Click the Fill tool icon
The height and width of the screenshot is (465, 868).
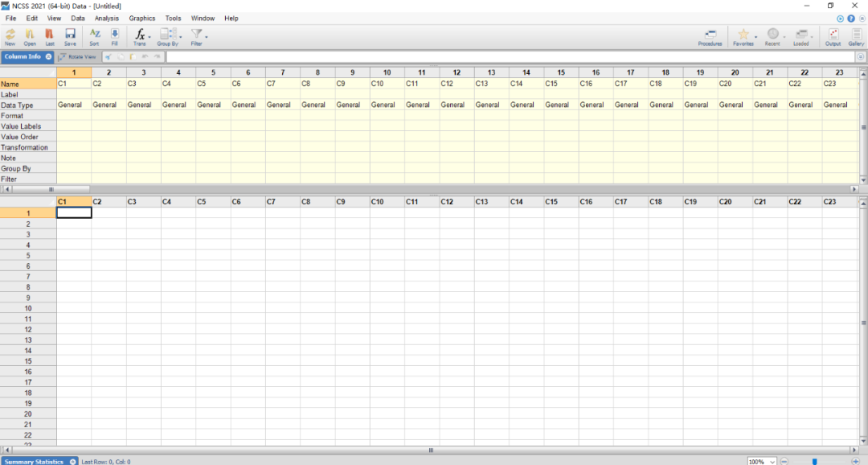(x=114, y=35)
